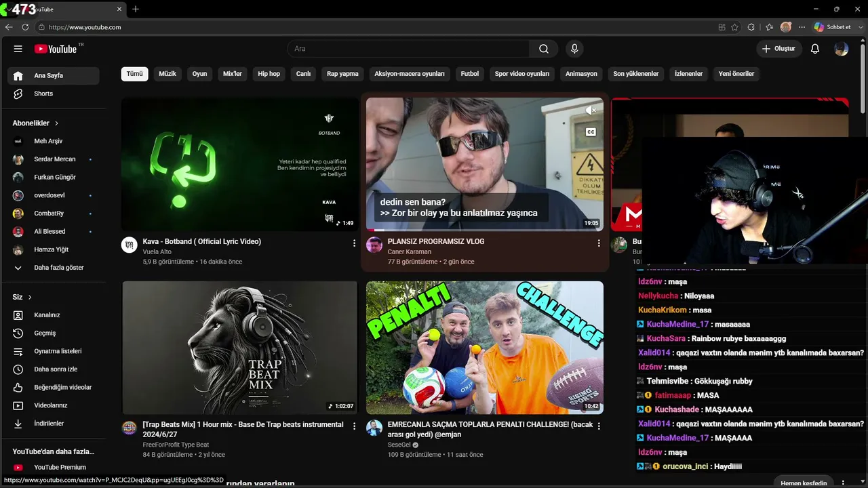Select the Hip hop filter chip
Screen dimensions: 868x488
click(x=269, y=74)
